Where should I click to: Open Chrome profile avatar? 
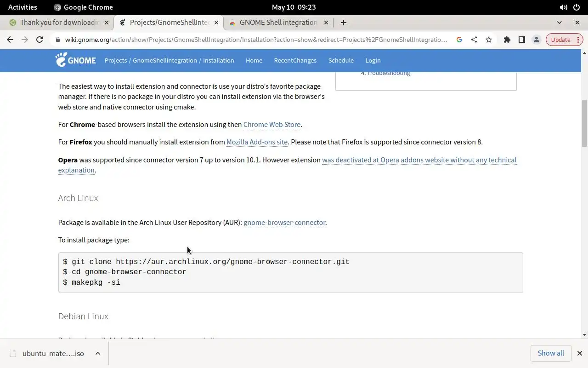point(536,40)
